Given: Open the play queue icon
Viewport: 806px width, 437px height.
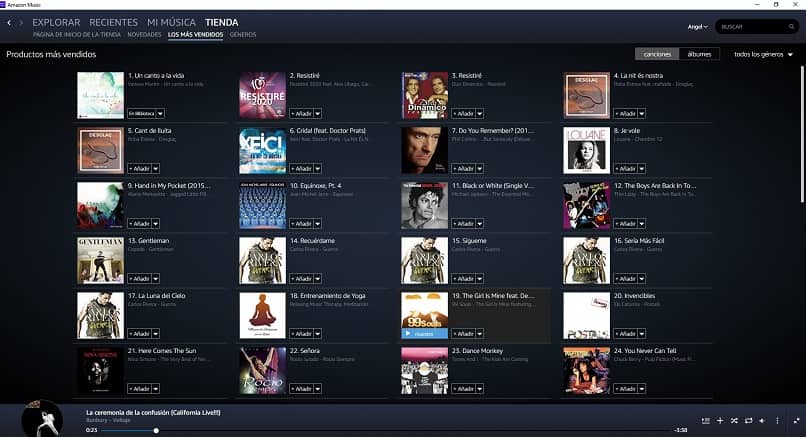Looking at the screenshot, I should tap(706, 421).
